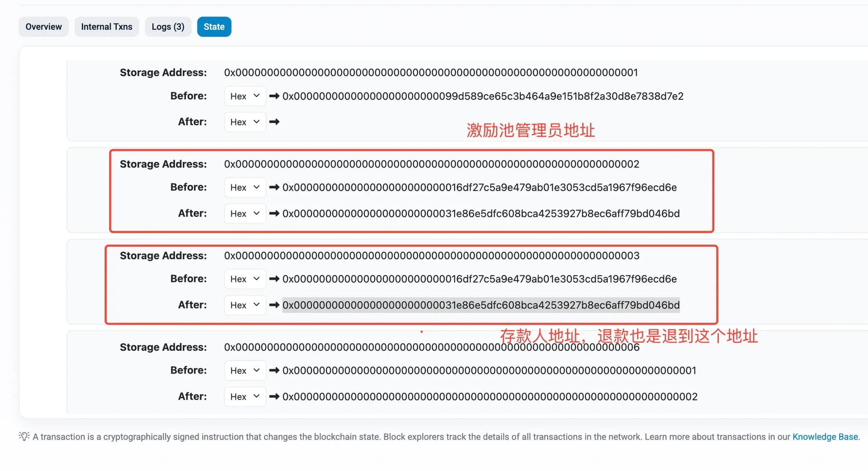Click Storage Address label of slot 0006
868x471 pixels.
pyautogui.click(x=163, y=347)
